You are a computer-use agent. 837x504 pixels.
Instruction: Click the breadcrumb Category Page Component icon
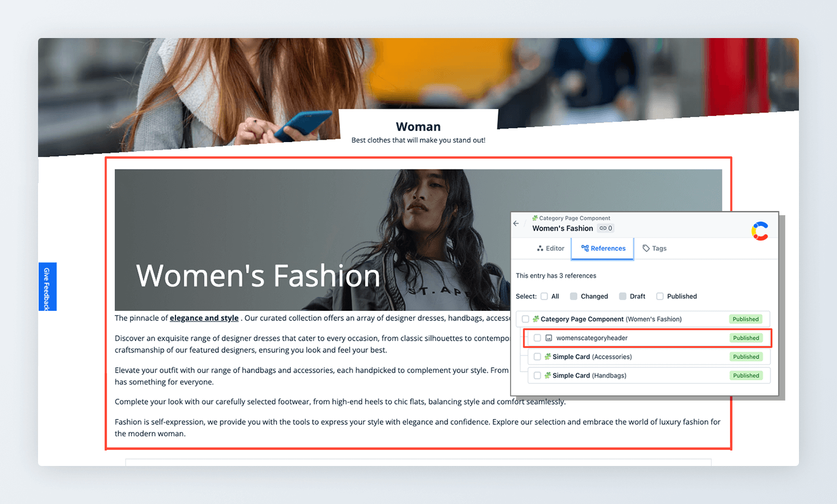point(535,218)
